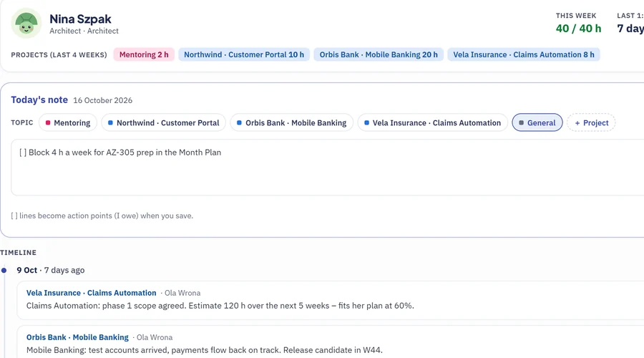Select Orbis Bank Mobile Banking topic chip
The width and height of the screenshot is (644, 358).
pos(292,122)
